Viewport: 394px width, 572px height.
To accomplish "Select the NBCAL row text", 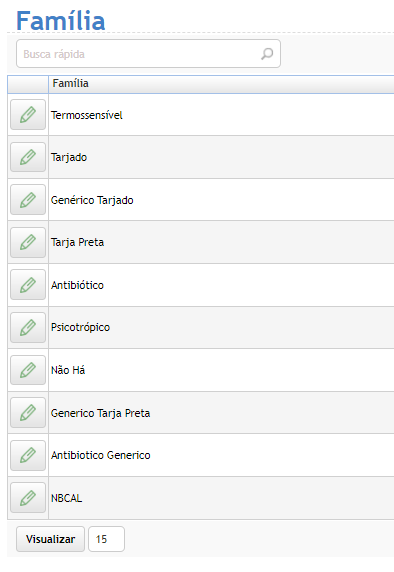I will coord(66,498).
